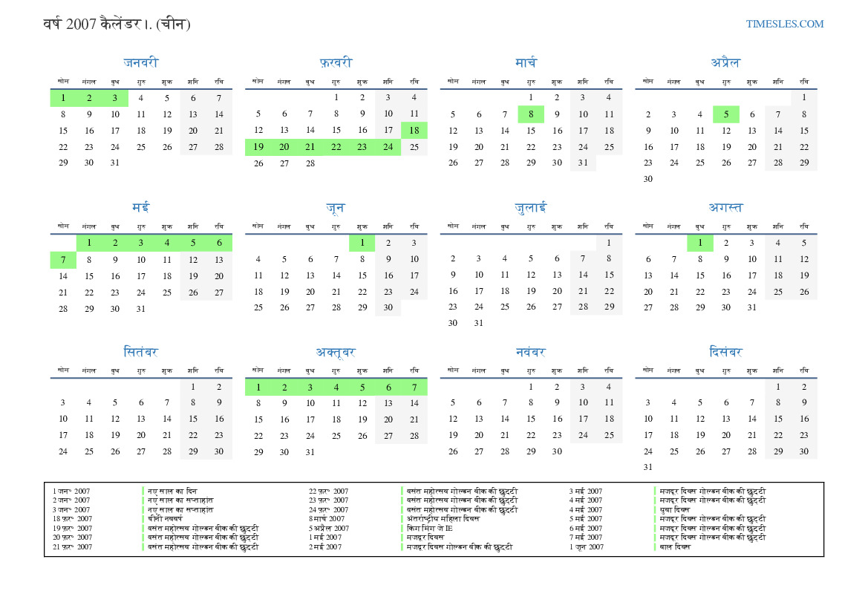Click highlighted May 7 date
This screenshot has height=614, width=868.
63,260
